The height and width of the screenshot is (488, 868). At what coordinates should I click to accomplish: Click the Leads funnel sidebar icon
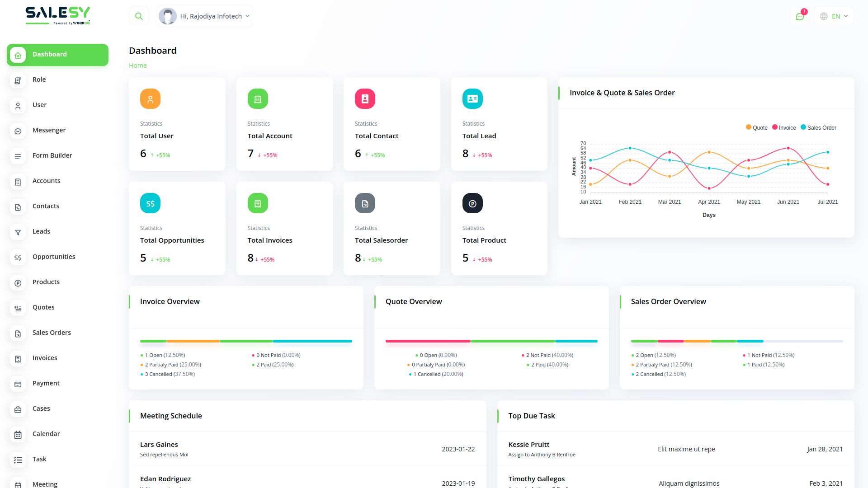(18, 232)
